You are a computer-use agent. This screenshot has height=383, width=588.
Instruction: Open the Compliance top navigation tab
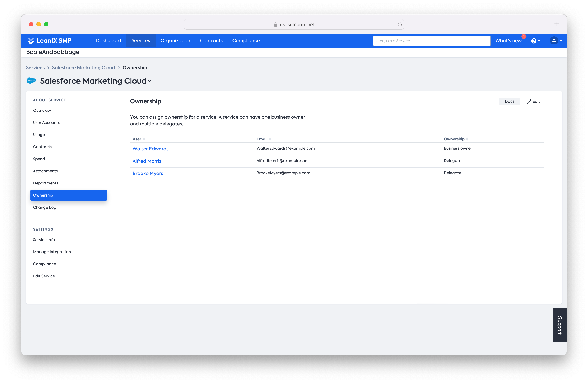[x=246, y=41]
